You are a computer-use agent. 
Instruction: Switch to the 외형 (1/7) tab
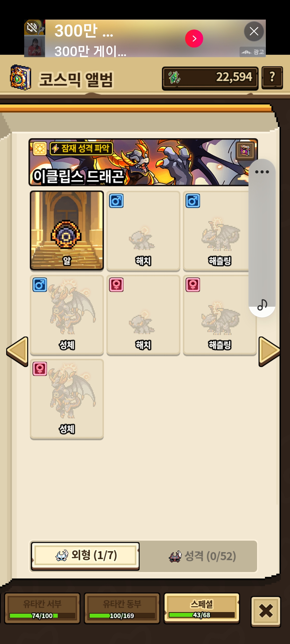(x=85, y=556)
